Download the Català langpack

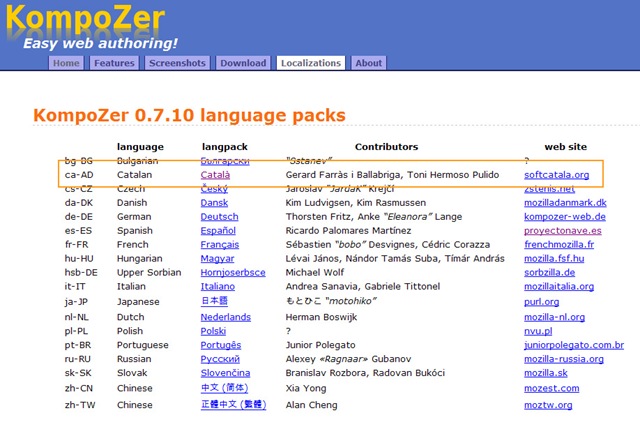pos(215,175)
